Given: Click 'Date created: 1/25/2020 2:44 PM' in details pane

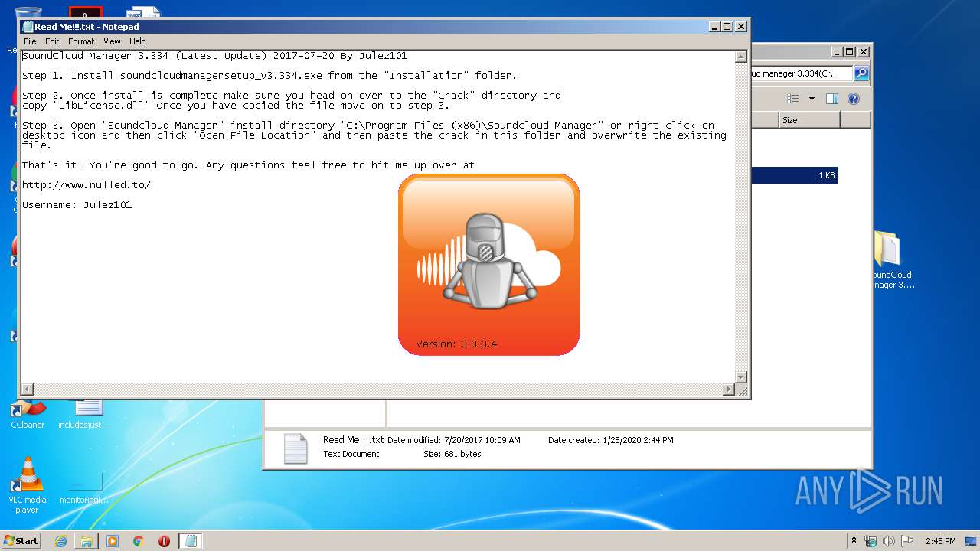Looking at the screenshot, I should [x=611, y=440].
